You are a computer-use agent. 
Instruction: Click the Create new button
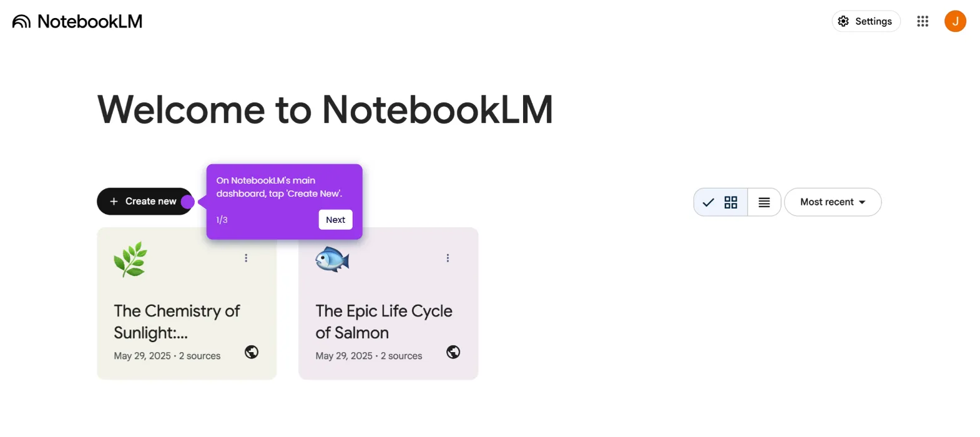[145, 202]
